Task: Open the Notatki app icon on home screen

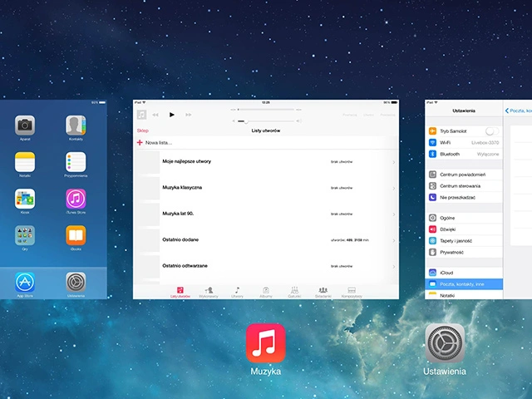Action: tap(25, 162)
